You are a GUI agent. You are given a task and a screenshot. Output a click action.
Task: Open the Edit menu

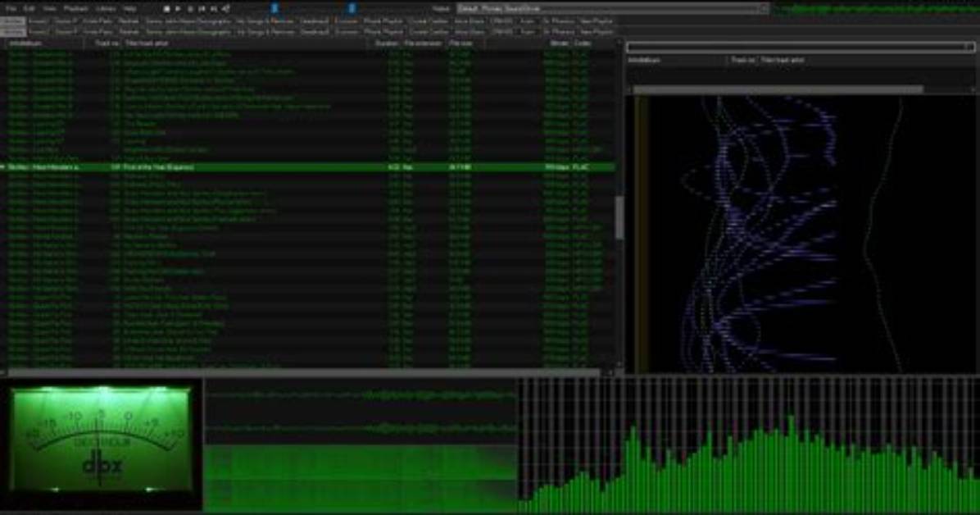click(29, 9)
